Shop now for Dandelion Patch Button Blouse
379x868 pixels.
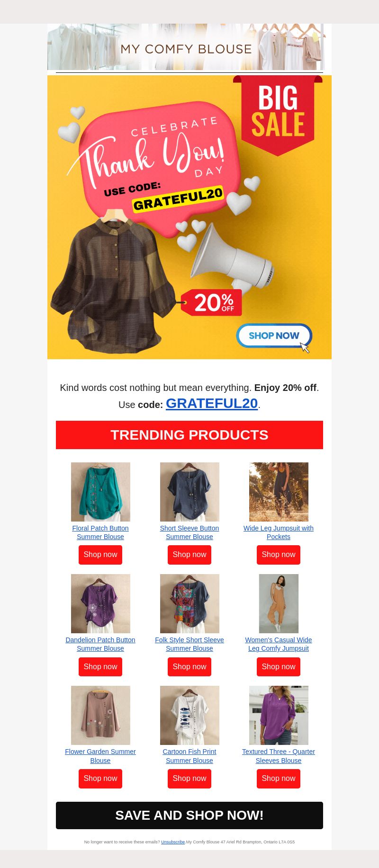tap(100, 667)
